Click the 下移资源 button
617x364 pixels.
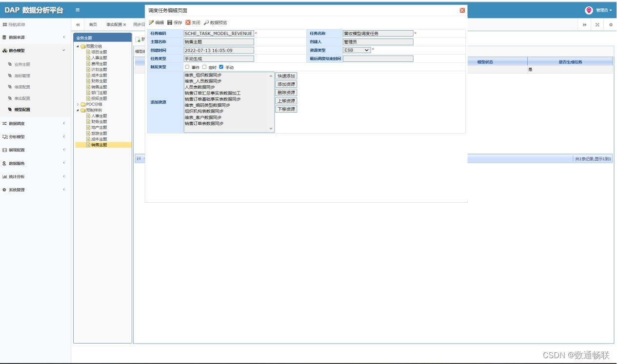[x=286, y=109]
